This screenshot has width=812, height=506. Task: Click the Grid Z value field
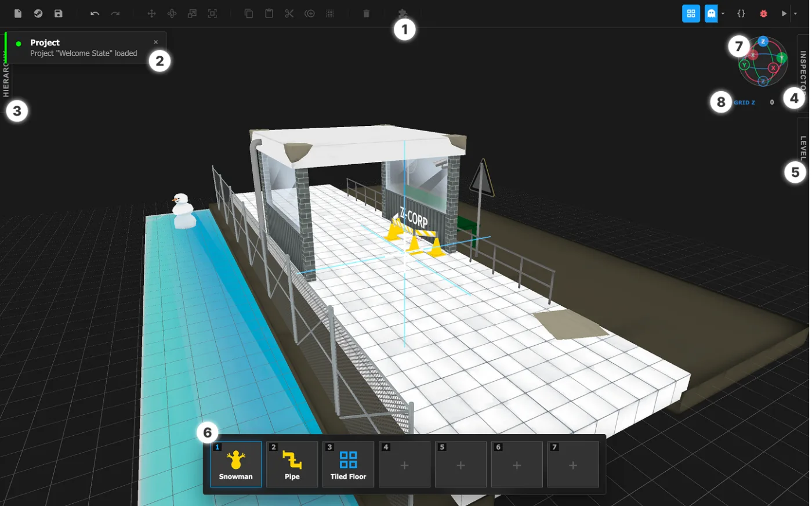click(x=772, y=102)
